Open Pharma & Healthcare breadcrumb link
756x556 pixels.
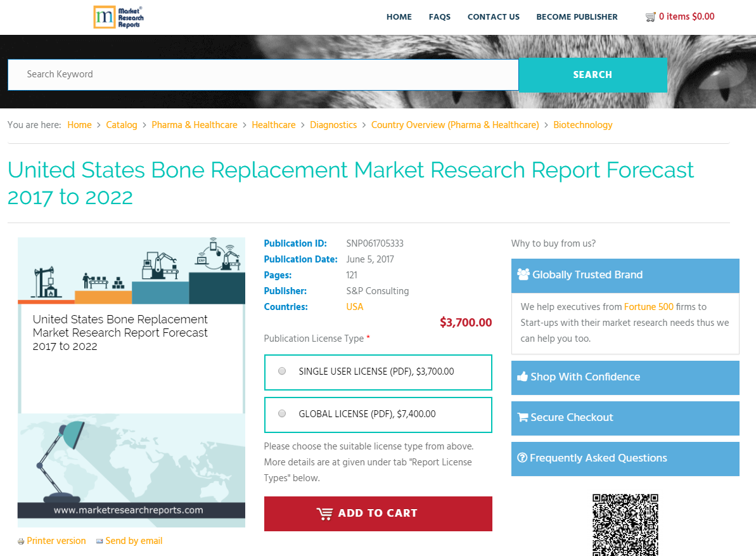[x=195, y=125]
